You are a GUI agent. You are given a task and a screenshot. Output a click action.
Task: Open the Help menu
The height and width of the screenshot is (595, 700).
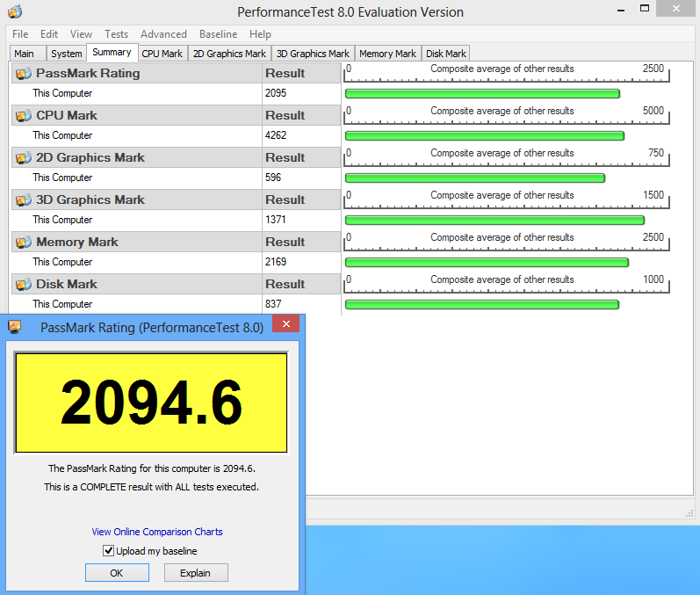[260, 34]
